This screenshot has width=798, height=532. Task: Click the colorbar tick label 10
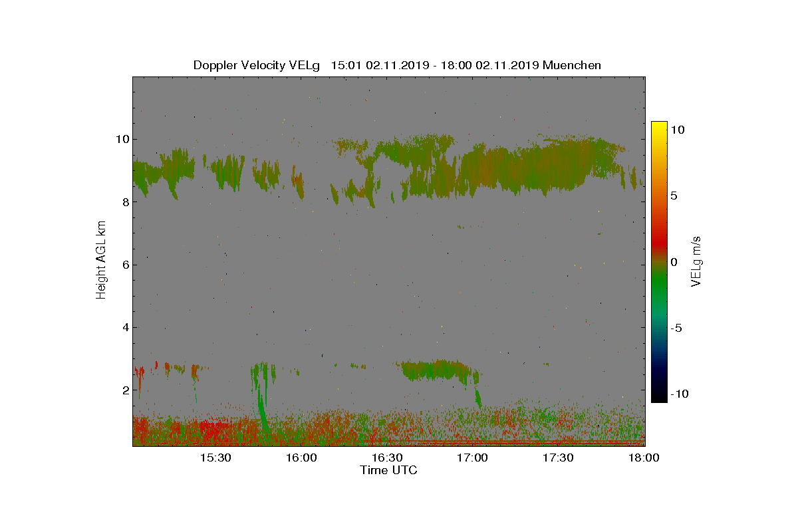coord(678,130)
